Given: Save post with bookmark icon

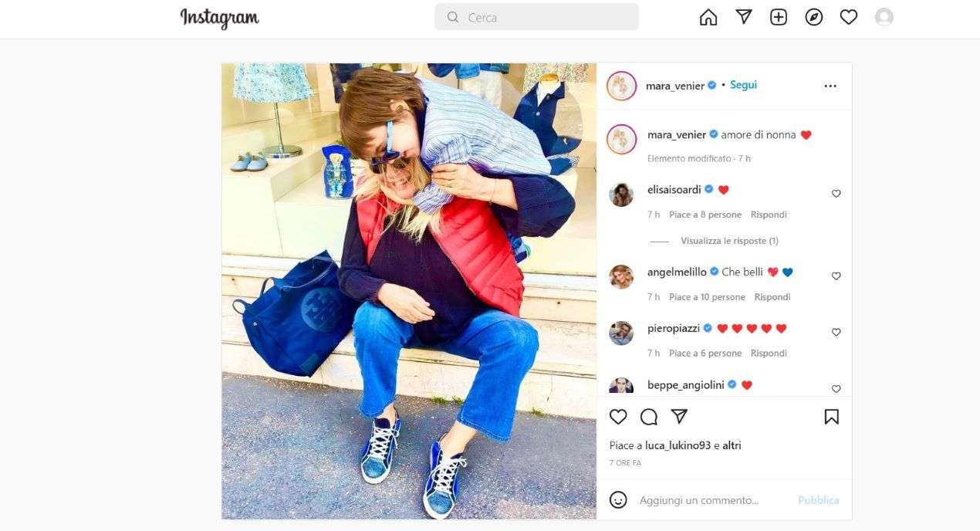Looking at the screenshot, I should [831, 417].
